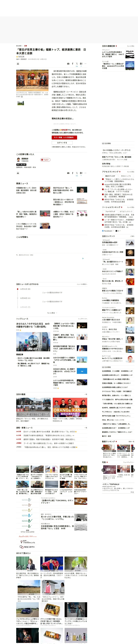Image resolution: width=138 pixels, height=644 pixels.
Task: Click Hatena B! icon below the author section
Action: coord(81,173)
